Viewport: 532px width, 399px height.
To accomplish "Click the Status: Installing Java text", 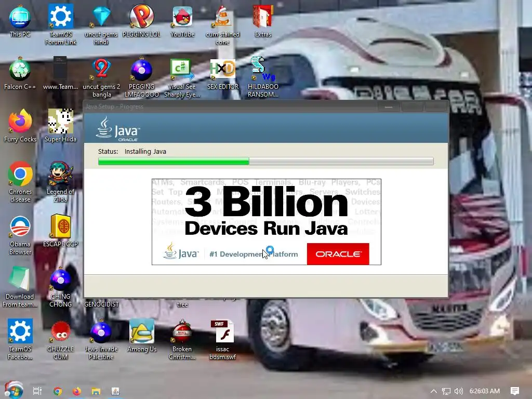I will pos(132,151).
